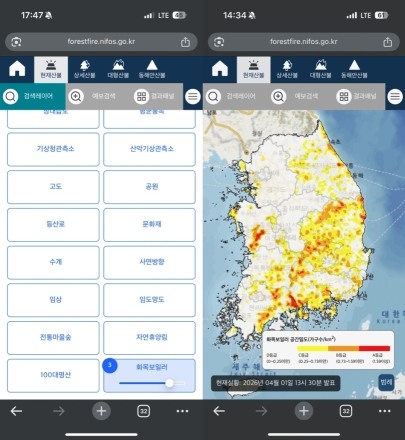Tap the camera scan icon in the right address bar
405x440 pixels.
tap(219, 42)
